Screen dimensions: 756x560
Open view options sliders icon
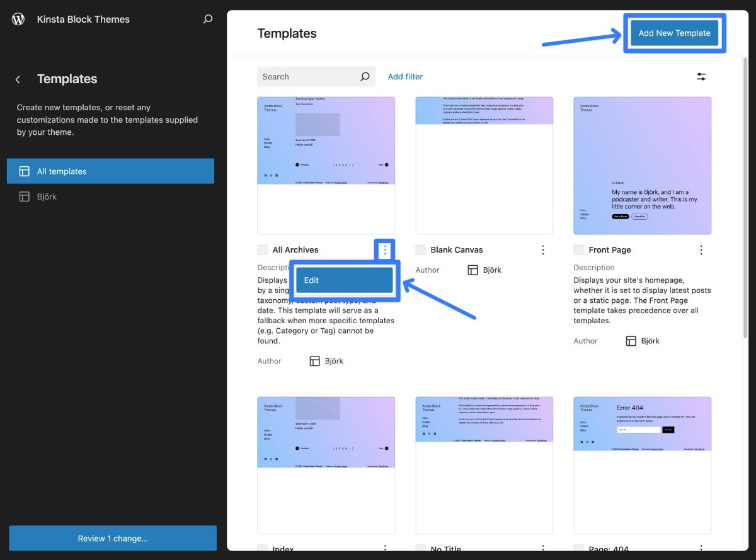click(x=701, y=77)
